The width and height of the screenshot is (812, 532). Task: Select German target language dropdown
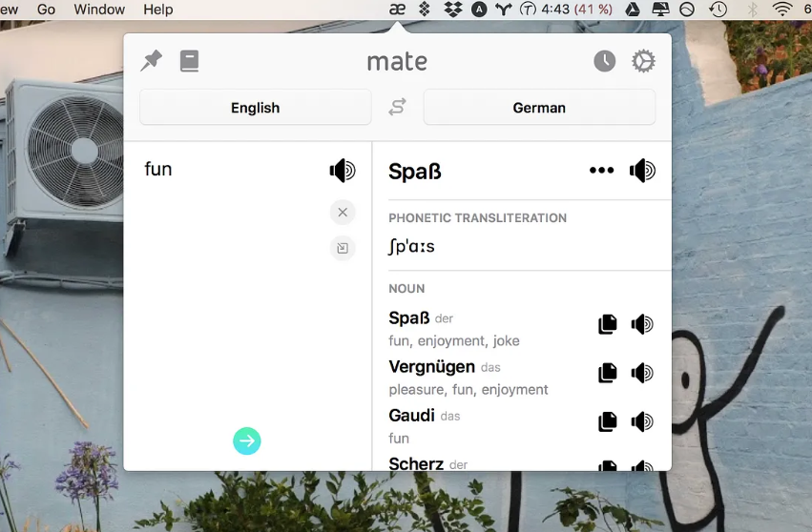(x=539, y=107)
